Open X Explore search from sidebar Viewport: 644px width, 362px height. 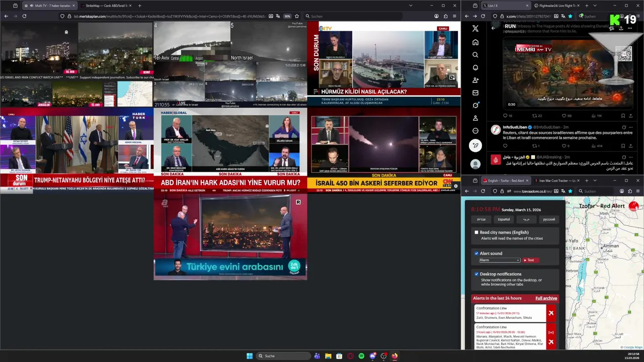[475, 55]
